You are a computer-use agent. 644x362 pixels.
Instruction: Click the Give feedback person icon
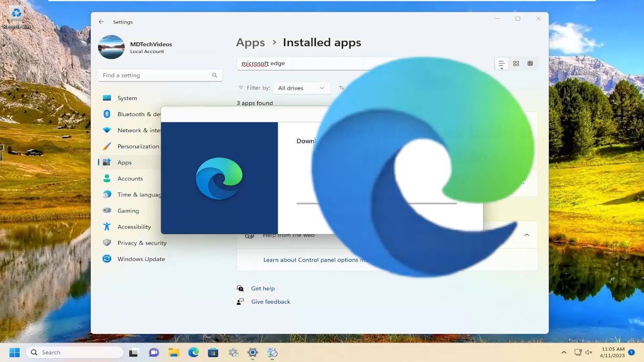pos(240,302)
